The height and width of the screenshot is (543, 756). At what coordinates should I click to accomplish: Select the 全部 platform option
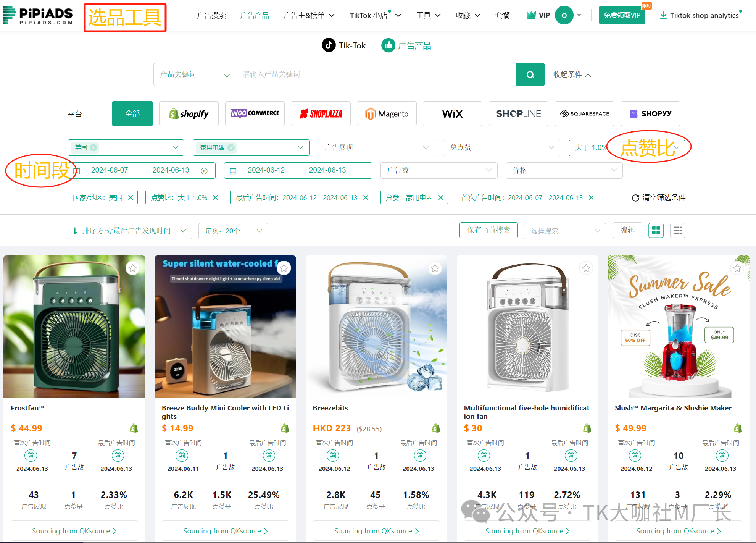click(x=132, y=114)
